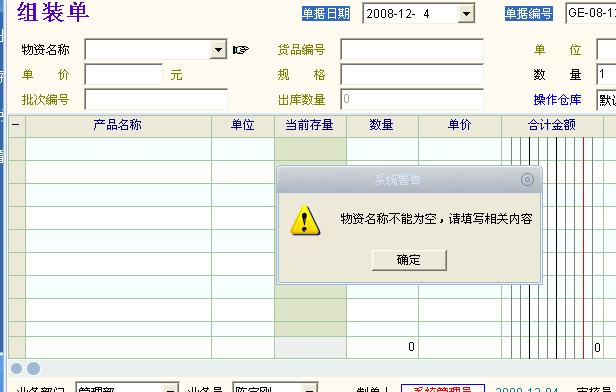Click the second blue circle below the table
Screen dimensions: 616x392
click(33, 368)
